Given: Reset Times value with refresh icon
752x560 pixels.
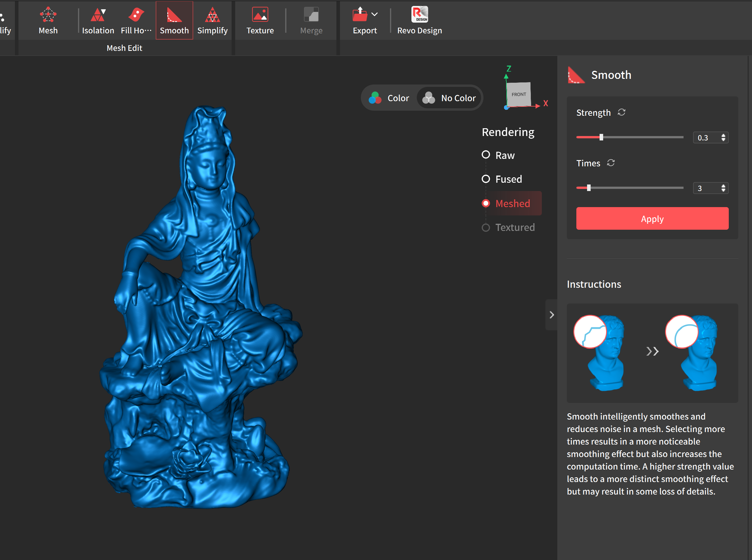Looking at the screenshot, I should click(611, 163).
